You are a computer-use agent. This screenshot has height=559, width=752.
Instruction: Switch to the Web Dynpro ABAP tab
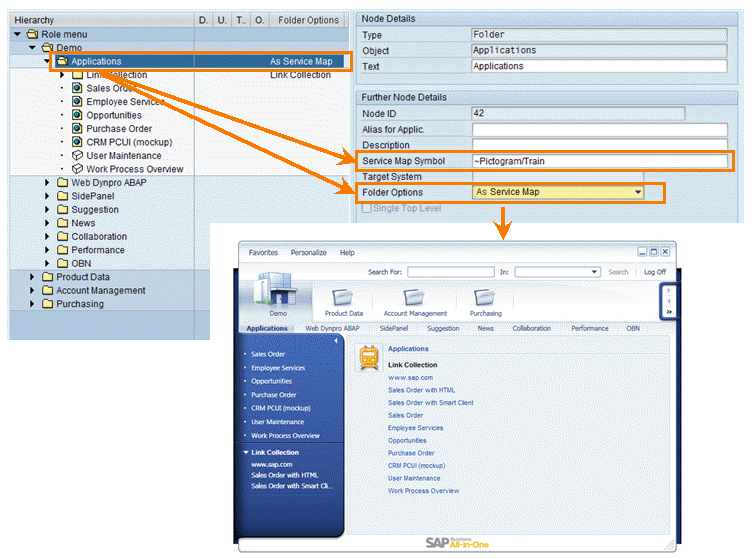tap(332, 328)
